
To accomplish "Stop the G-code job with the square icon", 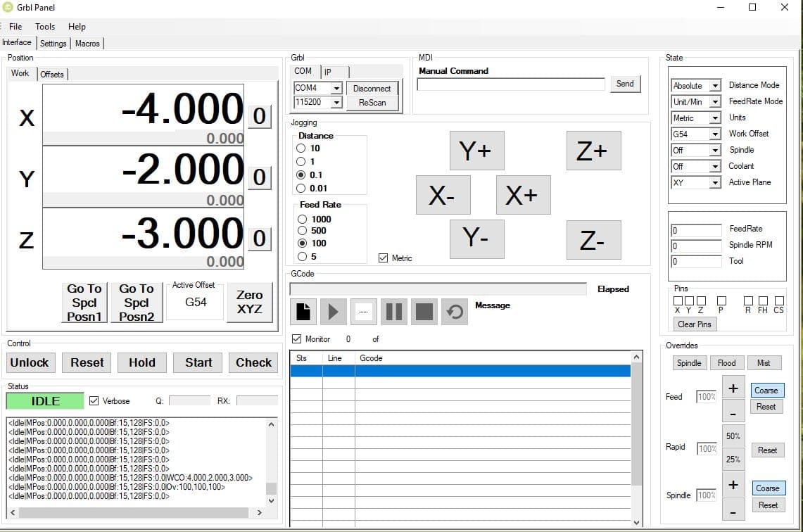I will (424, 311).
